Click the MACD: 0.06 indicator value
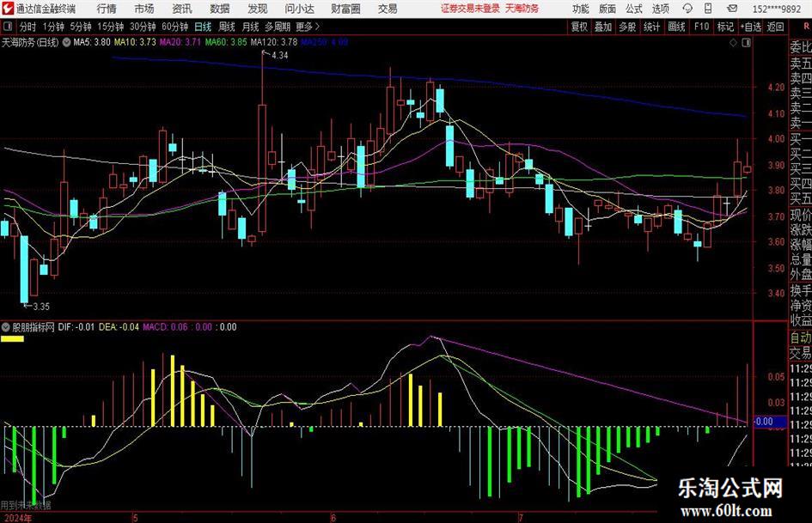Image resolution: width=812 pixels, height=523 pixels. click(165, 326)
